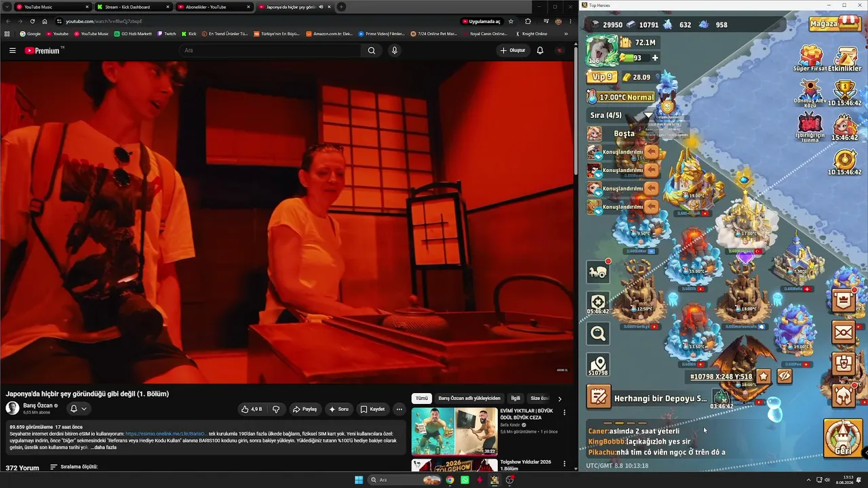
Task: Click the Geri castle button
Action: [x=843, y=439]
